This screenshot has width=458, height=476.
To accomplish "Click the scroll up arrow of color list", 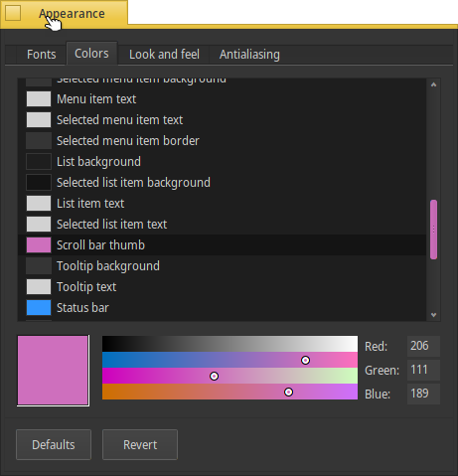I will (433, 84).
